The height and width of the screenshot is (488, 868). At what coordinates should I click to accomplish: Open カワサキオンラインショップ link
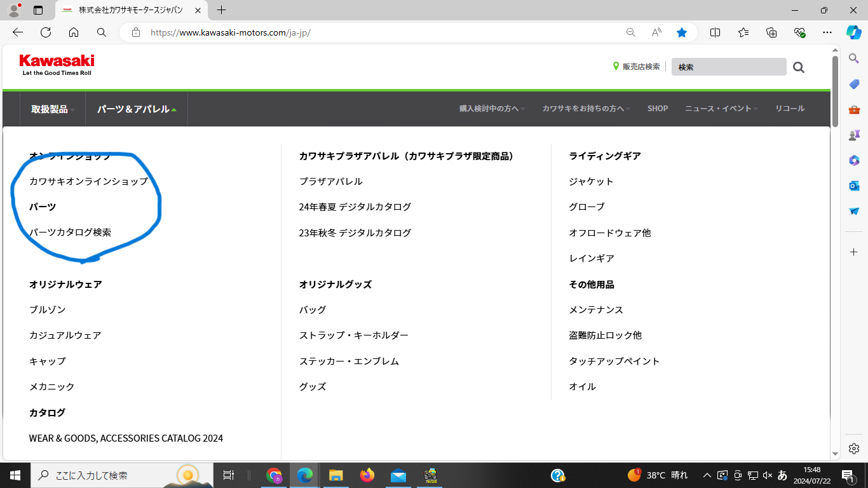coord(88,181)
